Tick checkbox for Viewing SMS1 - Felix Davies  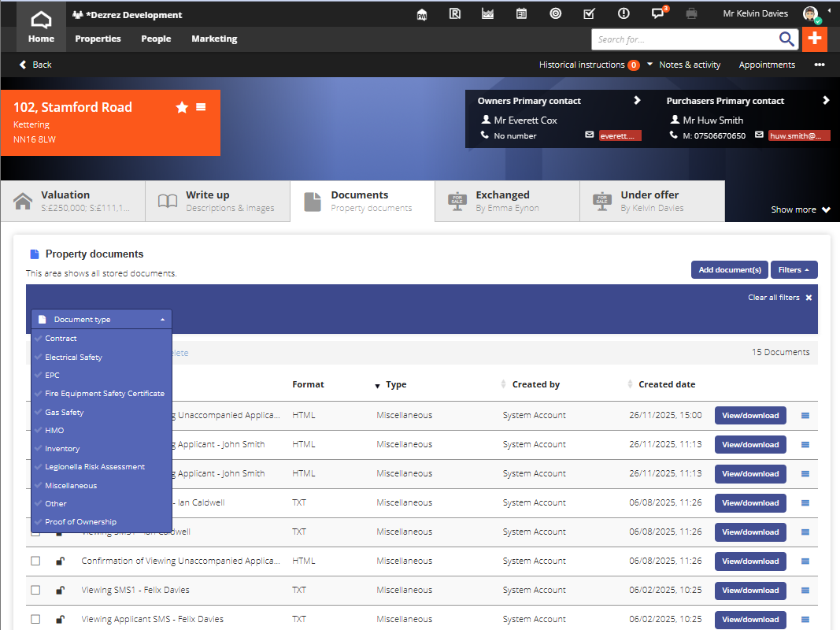(35, 590)
